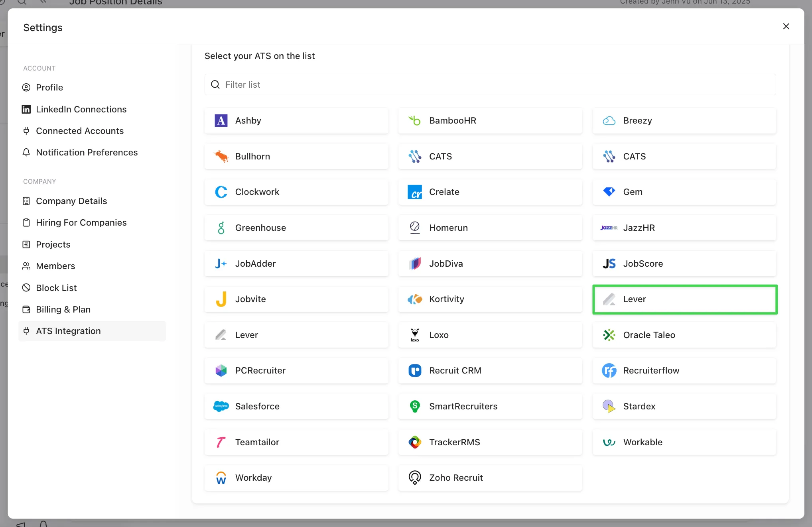Image resolution: width=812 pixels, height=527 pixels.
Task: Select TrackerRMS from the list
Action: [x=490, y=442]
